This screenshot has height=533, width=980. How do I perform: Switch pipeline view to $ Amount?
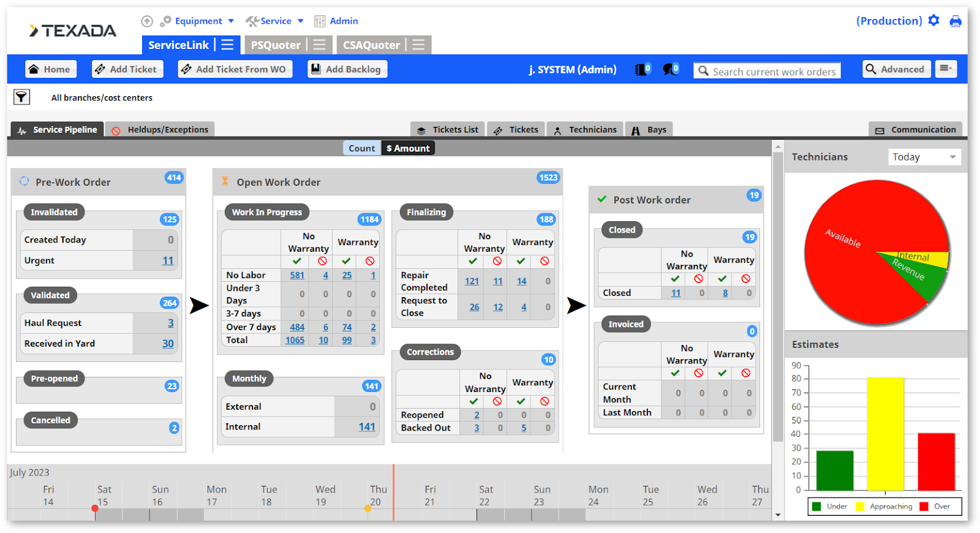408,148
